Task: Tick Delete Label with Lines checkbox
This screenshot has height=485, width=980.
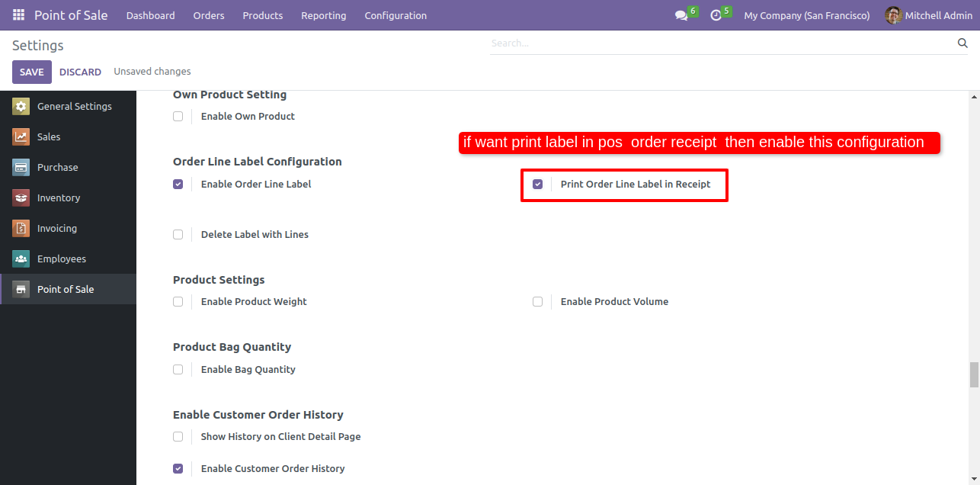Action: [x=178, y=235]
